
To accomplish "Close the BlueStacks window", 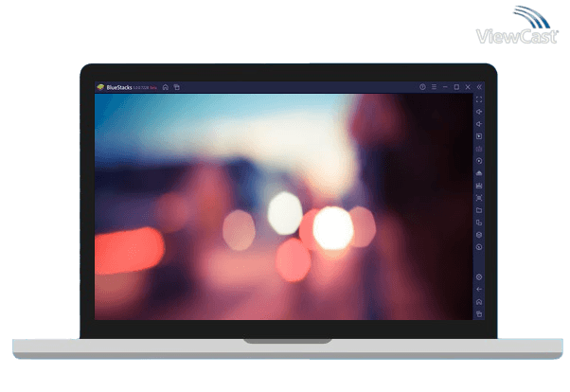I will tap(468, 87).
